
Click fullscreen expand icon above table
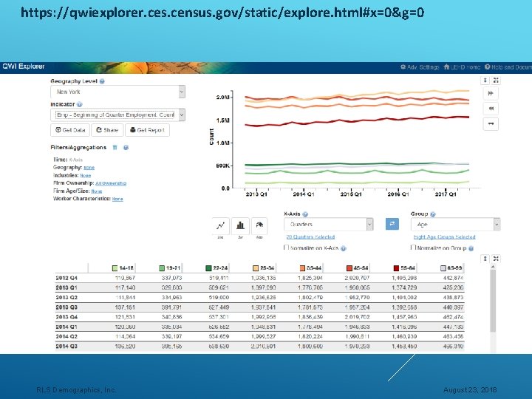point(496,259)
